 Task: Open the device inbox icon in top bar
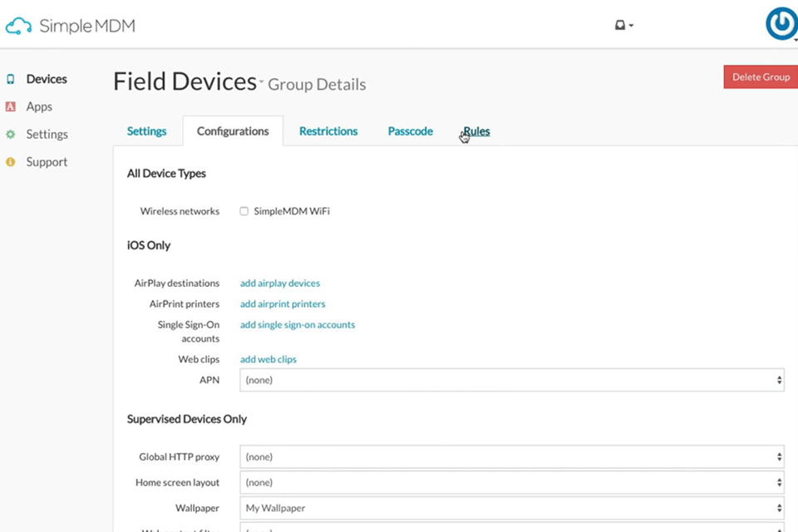pyautogui.click(x=622, y=25)
